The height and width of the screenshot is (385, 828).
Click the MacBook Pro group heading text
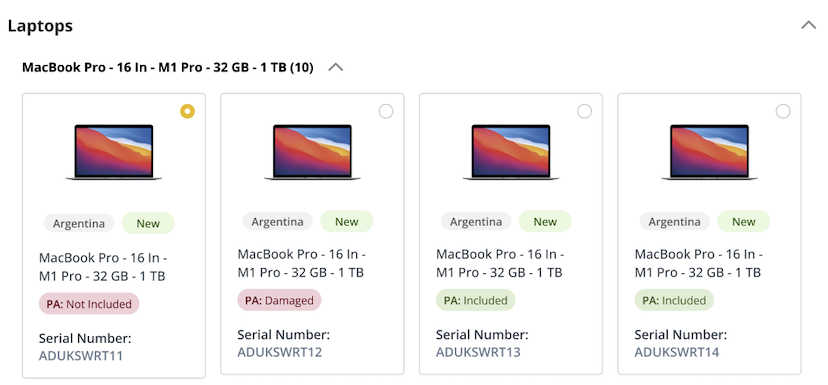pyautogui.click(x=168, y=68)
